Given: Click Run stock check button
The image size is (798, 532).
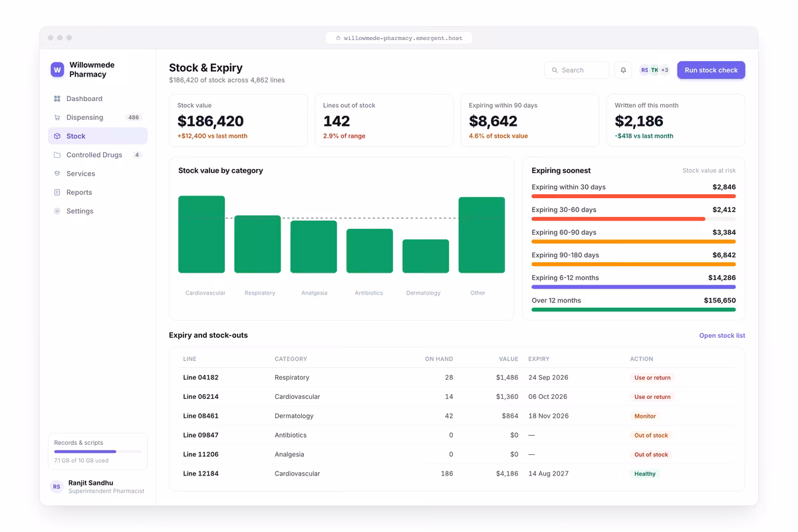Looking at the screenshot, I should coord(711,70).
